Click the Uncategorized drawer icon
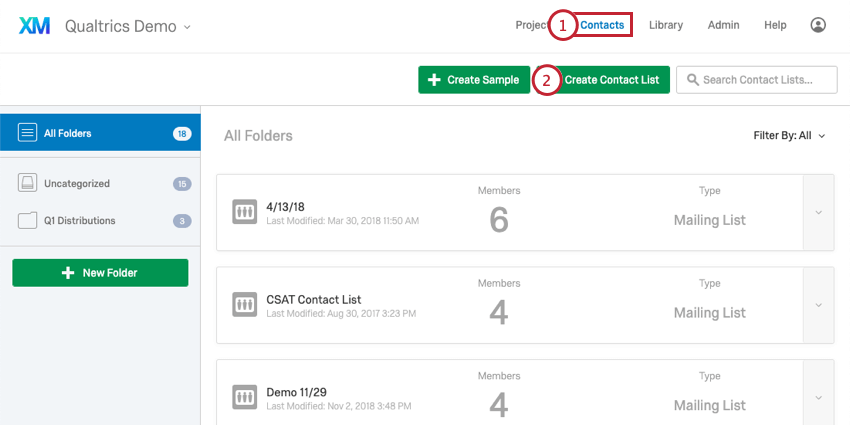850x425 pixels. tap(28, 183)
